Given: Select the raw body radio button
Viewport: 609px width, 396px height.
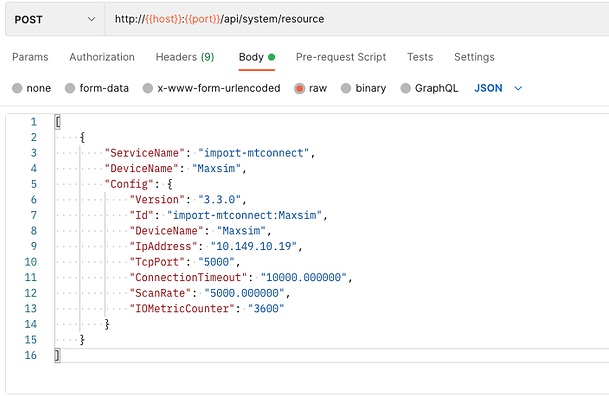Looking at the screenshot, I should pyautogui.click(x=299, y=88).
